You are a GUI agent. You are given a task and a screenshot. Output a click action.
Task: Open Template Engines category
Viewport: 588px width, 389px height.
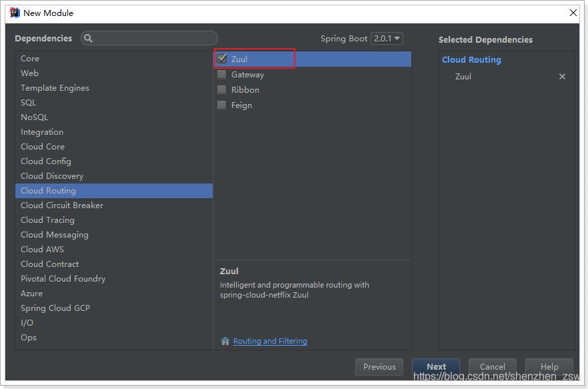114,88
